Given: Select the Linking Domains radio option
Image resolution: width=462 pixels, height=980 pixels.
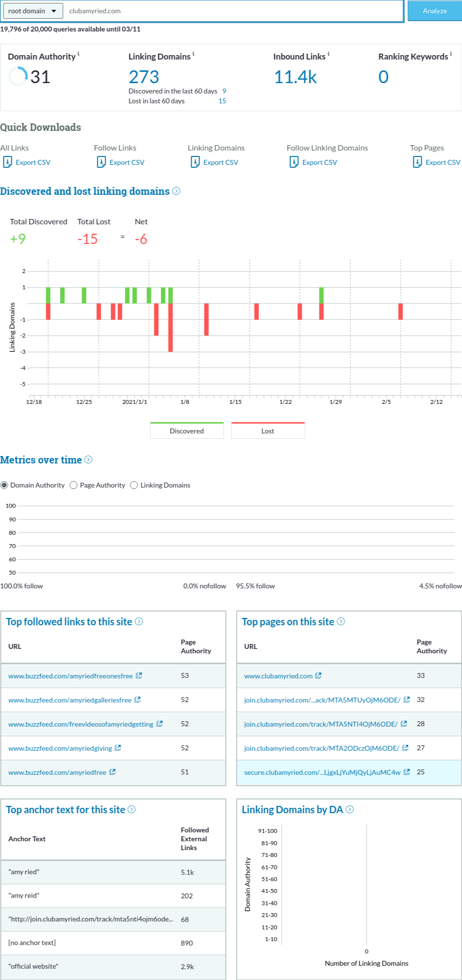Looking at the screenshot, I should [x=134, y=485].
